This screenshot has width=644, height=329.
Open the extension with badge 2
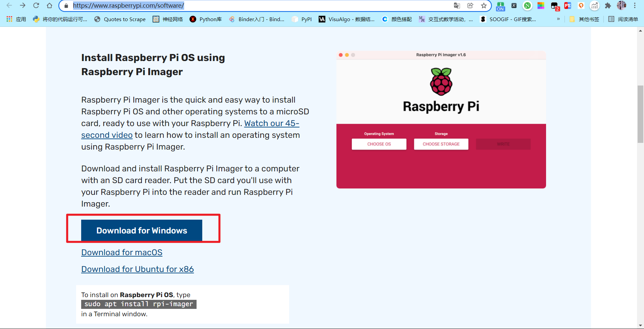554,6
